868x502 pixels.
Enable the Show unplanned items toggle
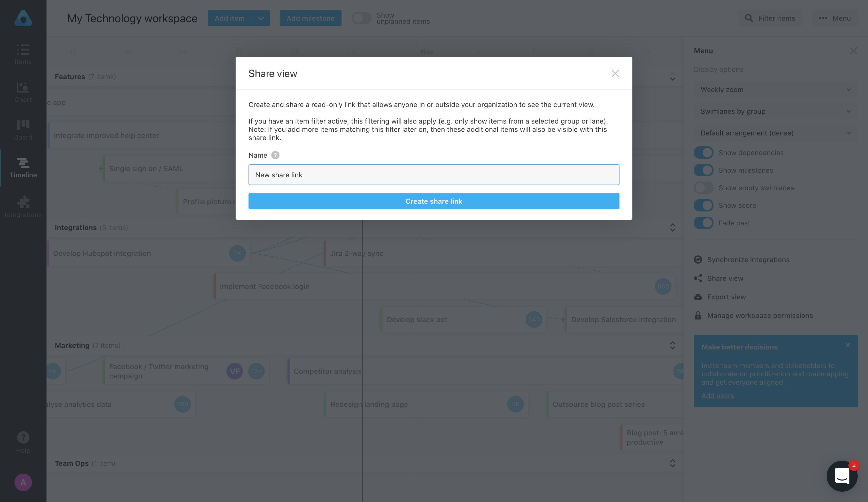point(361,18)
